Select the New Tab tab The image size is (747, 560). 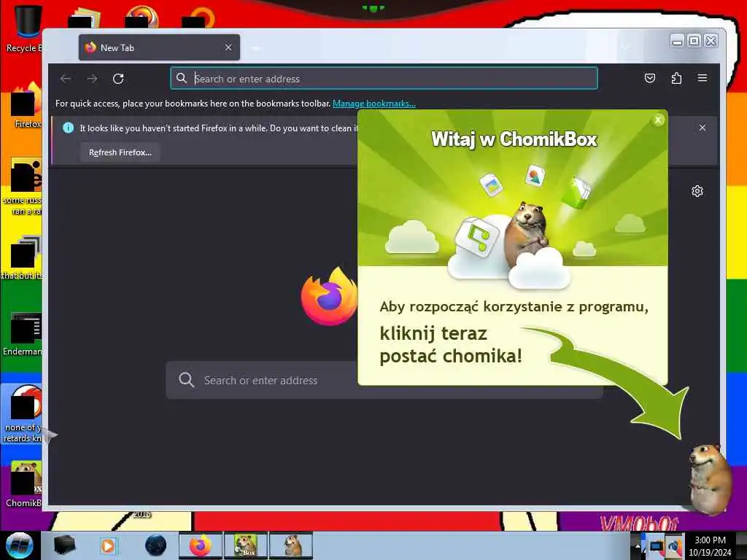coord(159,47)
